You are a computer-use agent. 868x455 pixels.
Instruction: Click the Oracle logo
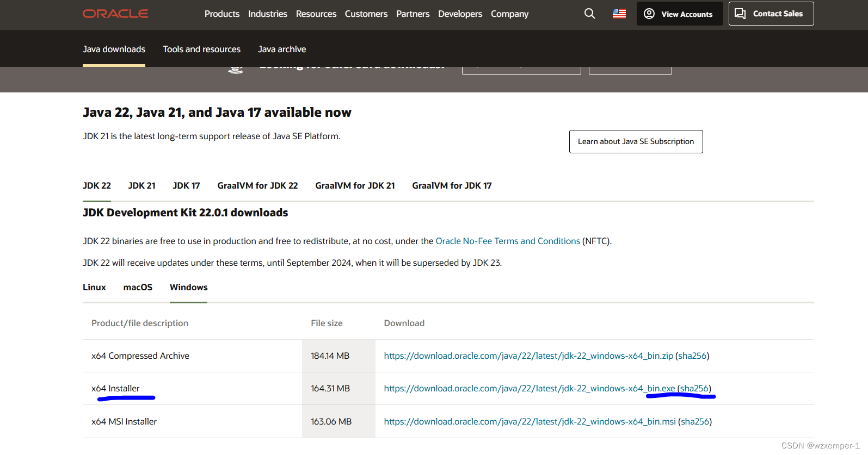[x=115, y=14]
